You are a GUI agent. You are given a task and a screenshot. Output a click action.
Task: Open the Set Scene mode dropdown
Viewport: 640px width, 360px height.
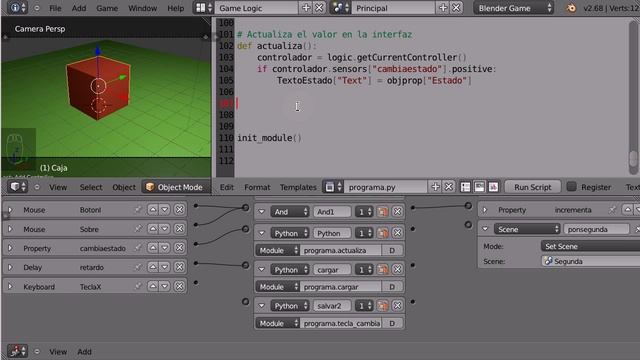(590, 246)
